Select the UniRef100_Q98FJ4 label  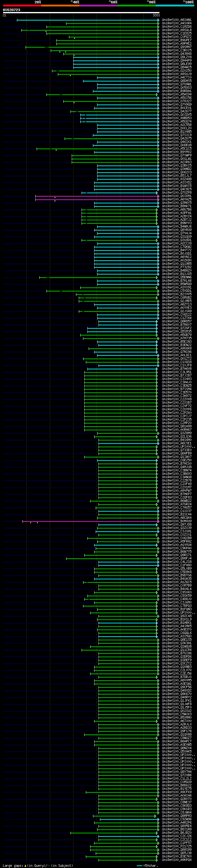coord(176,559)
